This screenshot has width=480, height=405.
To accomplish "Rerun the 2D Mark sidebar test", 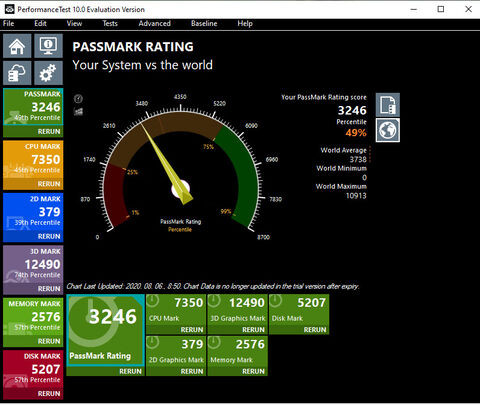I will [49, 236].
